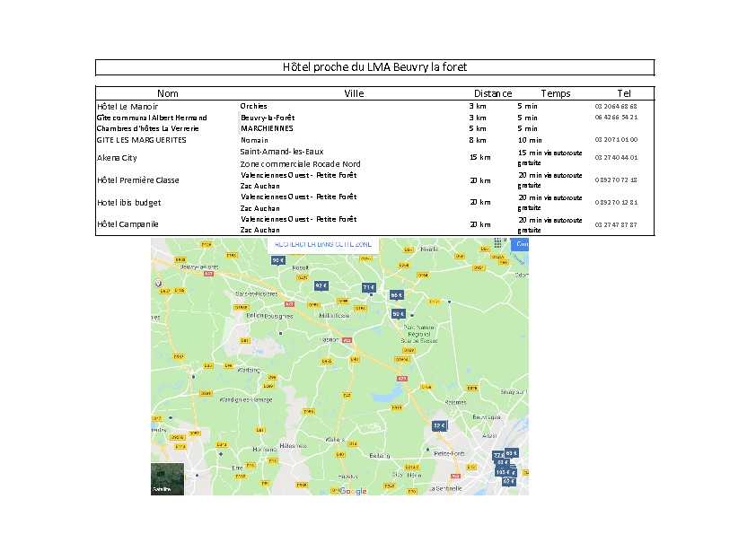Open the Google apps grid icon on the map
The height and width of the screenshot is (534, 756).
(x=497, y=243)
